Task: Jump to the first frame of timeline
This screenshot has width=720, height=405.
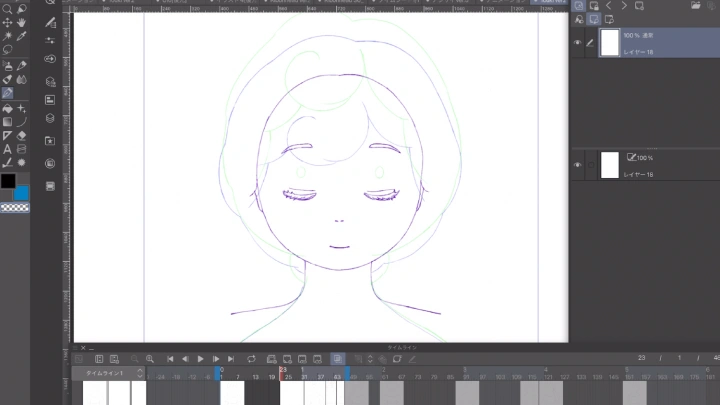Action: 170,358
